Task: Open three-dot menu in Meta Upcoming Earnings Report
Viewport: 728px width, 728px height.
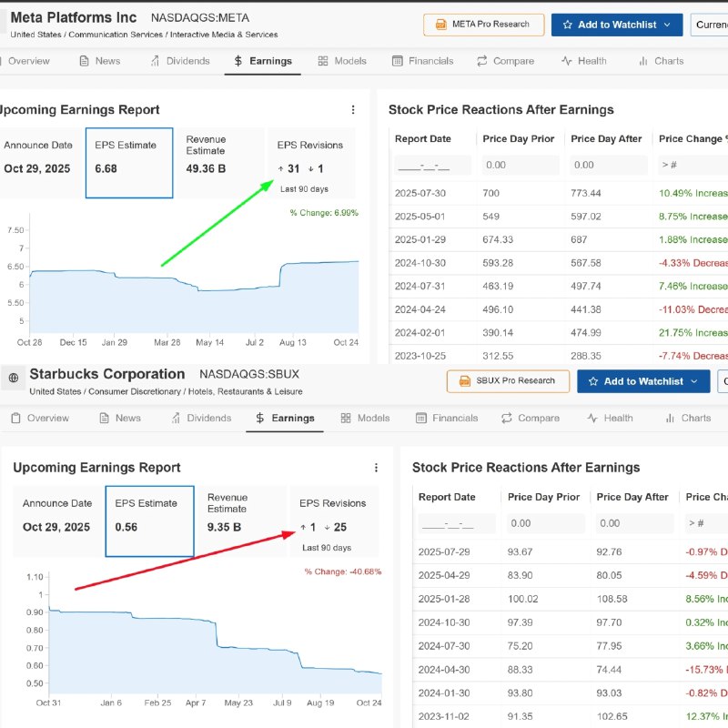Action: (x=353, y=110)
